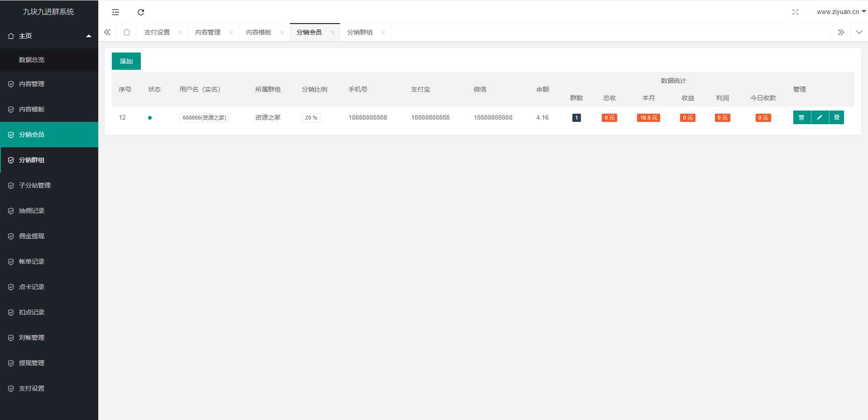Open the 数据总览 sidebar item
868x420 pixels.
31,59
